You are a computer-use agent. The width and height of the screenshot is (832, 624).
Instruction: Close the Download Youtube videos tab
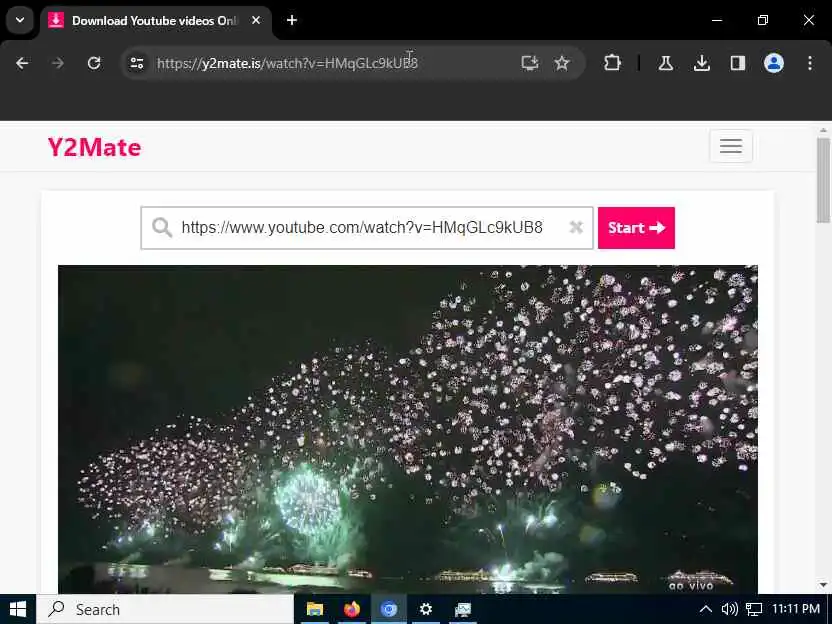(x=256, y=20)
